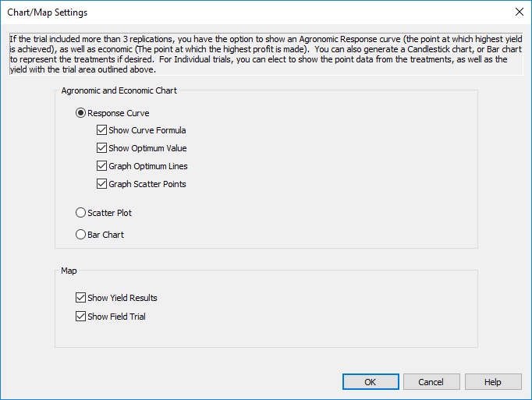Open the Help button
This screenshot has height=400, width=532.
tap(492, 382)
